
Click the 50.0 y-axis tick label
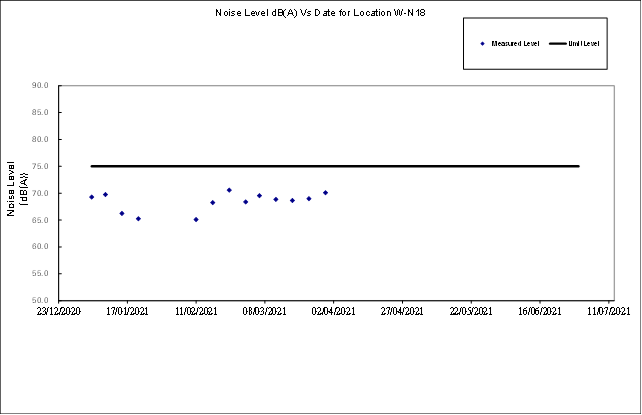tap(41, 300)
